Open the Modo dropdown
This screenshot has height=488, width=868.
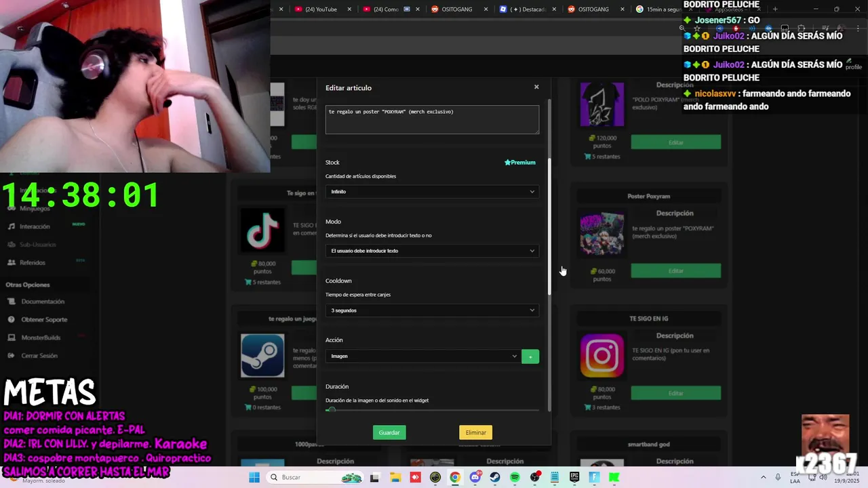point(432,251)
